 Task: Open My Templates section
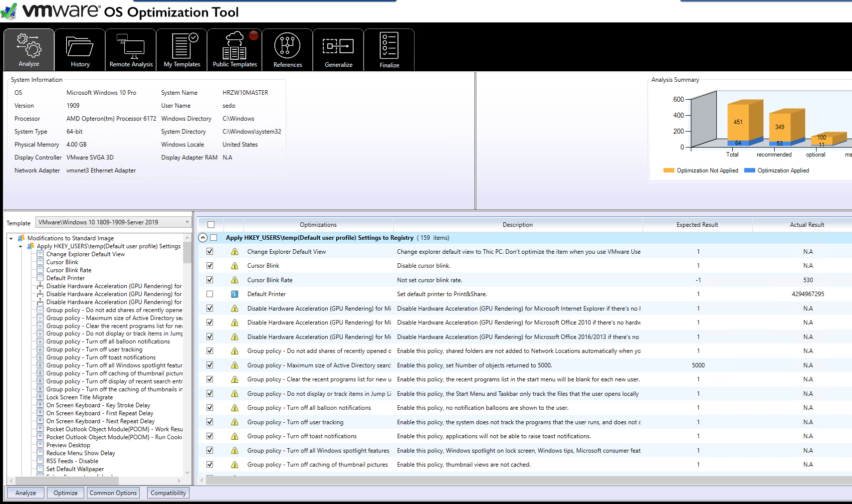click(x=182, y=49)
